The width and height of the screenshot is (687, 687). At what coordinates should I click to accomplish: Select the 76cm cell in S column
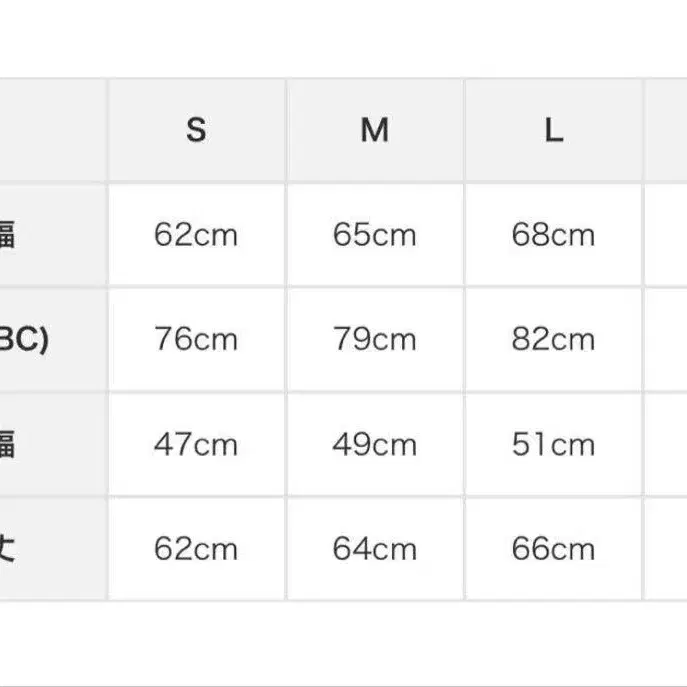click(196, 340)
